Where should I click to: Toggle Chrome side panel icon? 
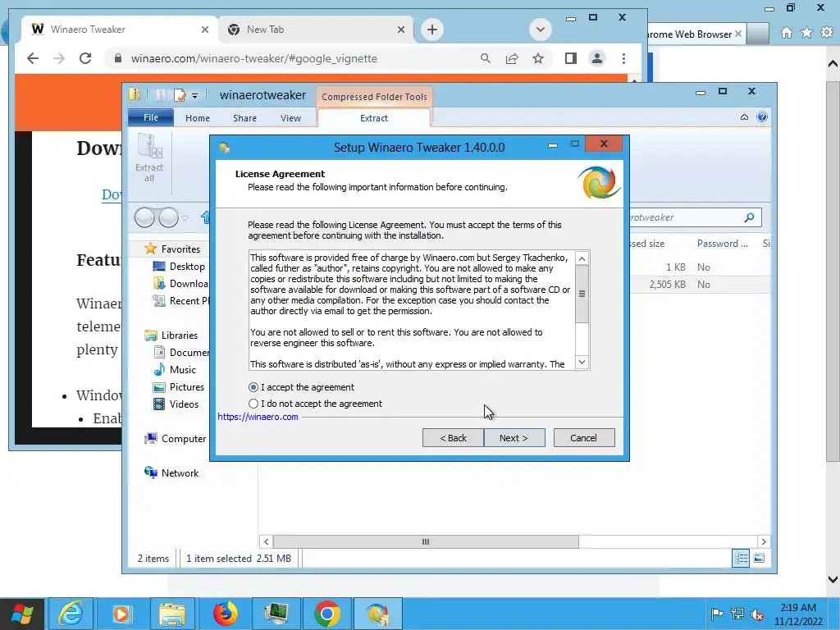(x=571, y=58)
